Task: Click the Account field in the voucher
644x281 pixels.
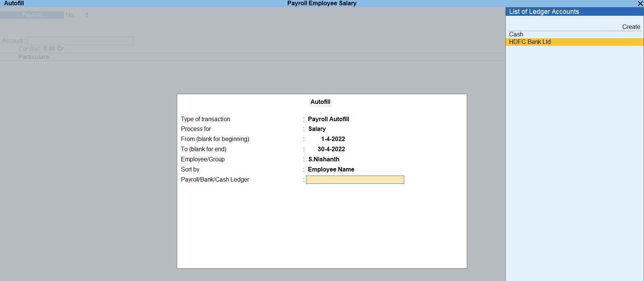Action: [x=80, y=41]
